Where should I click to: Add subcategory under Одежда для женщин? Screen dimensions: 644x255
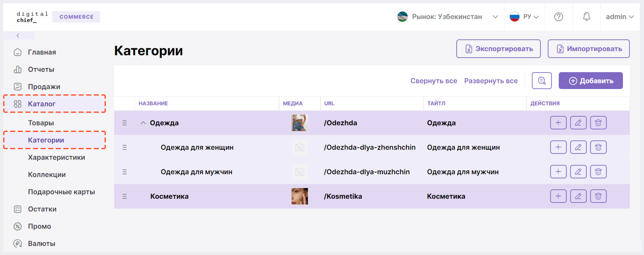(x=558, y=147)
